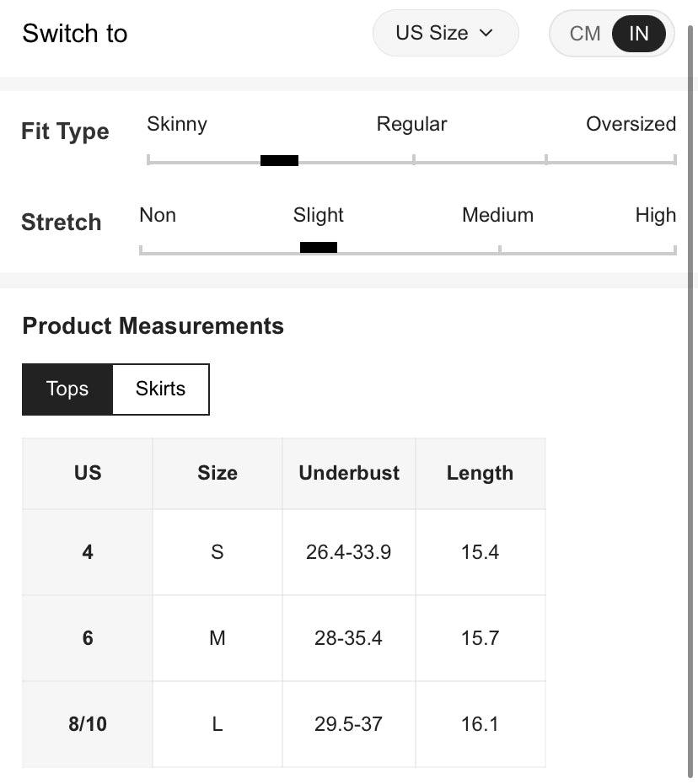Viewport: 698px width, 784px height.
Task: Click the Underbust column header
Action: [349, 473]
